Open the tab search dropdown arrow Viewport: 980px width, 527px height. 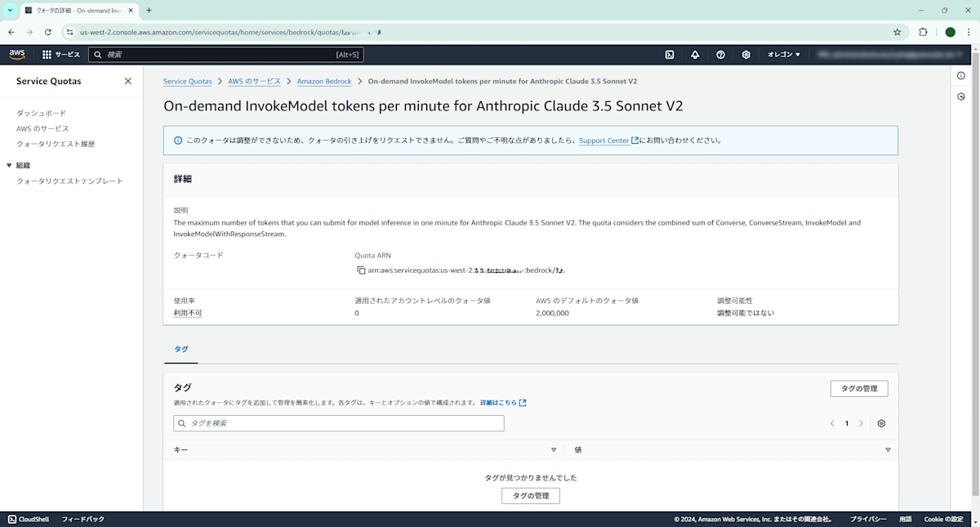(x=10, y=10)
